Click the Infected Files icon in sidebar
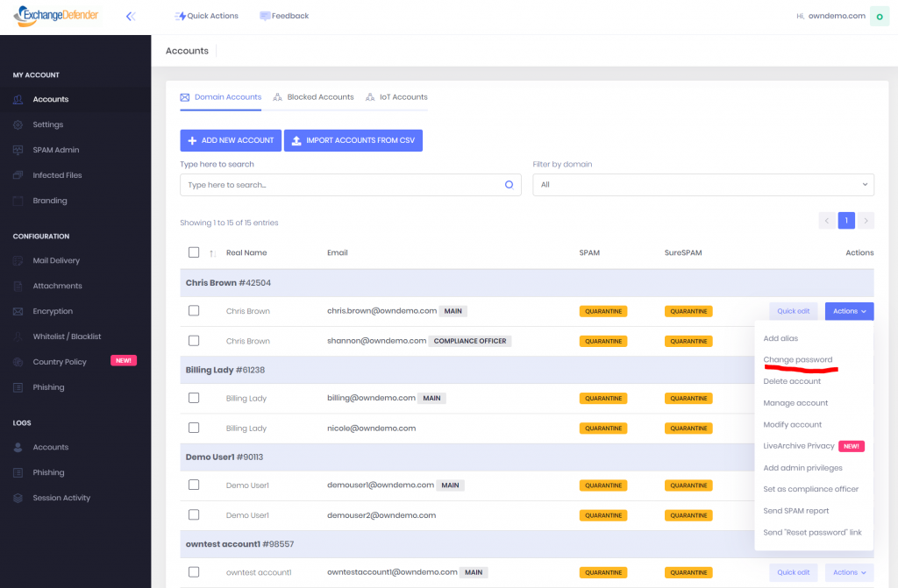Screen dimensions: 898x588 pyautogui.click(x=18, y=175)
